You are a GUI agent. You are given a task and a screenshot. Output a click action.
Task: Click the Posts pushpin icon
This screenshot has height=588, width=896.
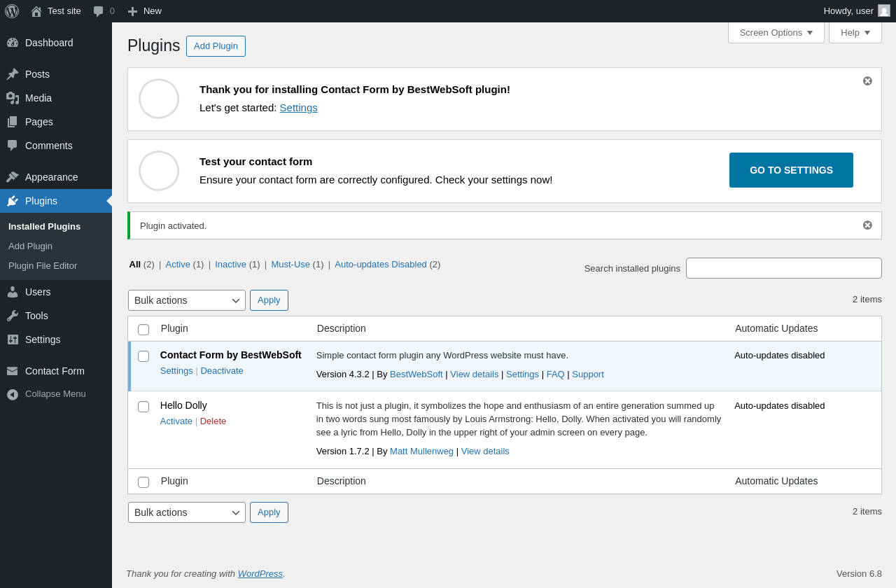13,74
